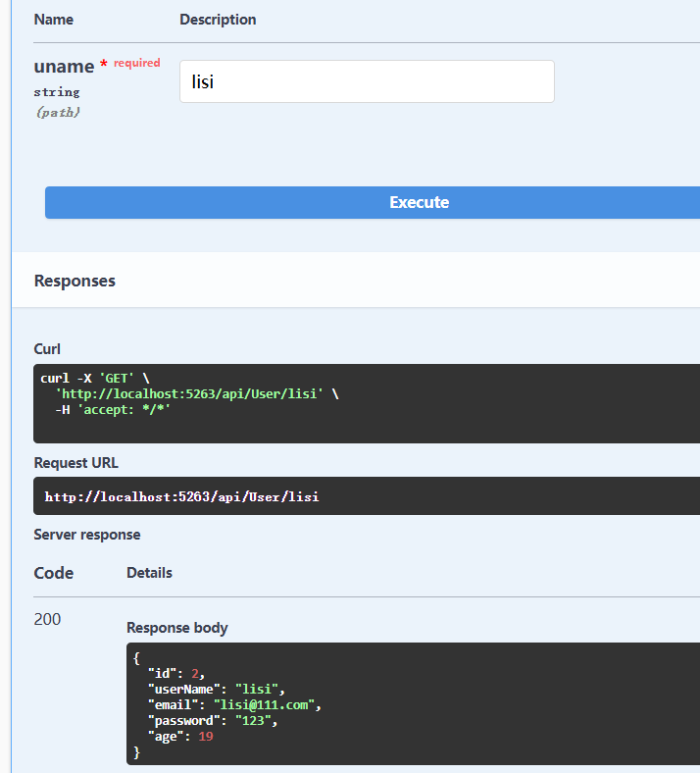Select the Request URL value text
Screen dimensions: 700x773
pos(181,496)
